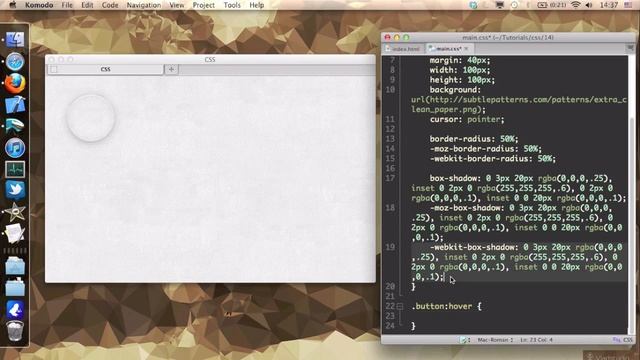Click the volume icon in menu bar
640x360 pixels.
click(x=589, y=5)
